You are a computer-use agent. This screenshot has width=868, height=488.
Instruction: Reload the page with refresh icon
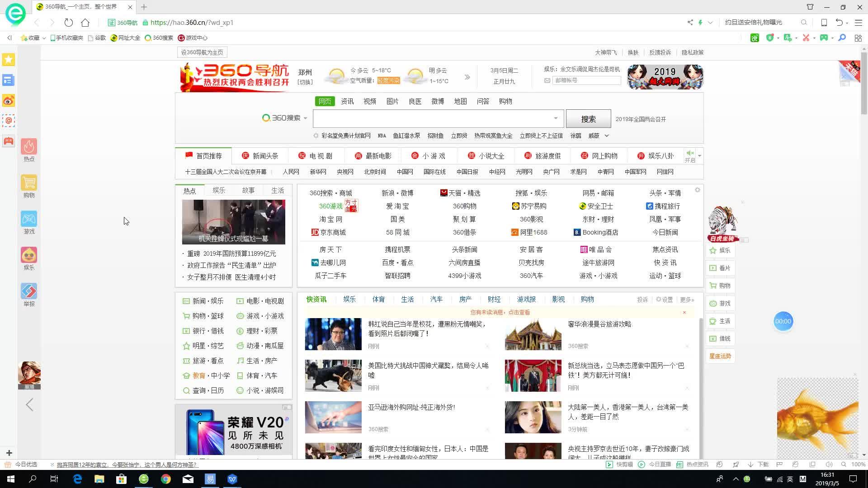pos(69,23)
